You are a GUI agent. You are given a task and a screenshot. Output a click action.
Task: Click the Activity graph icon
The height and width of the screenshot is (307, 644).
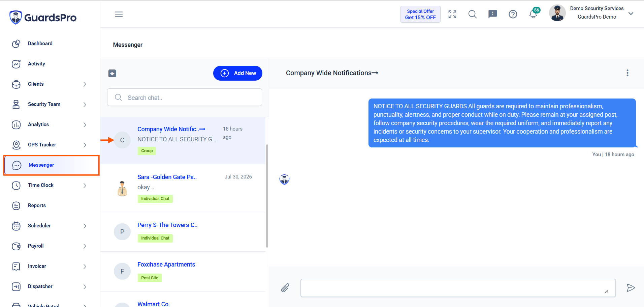(x=16, y=64)
